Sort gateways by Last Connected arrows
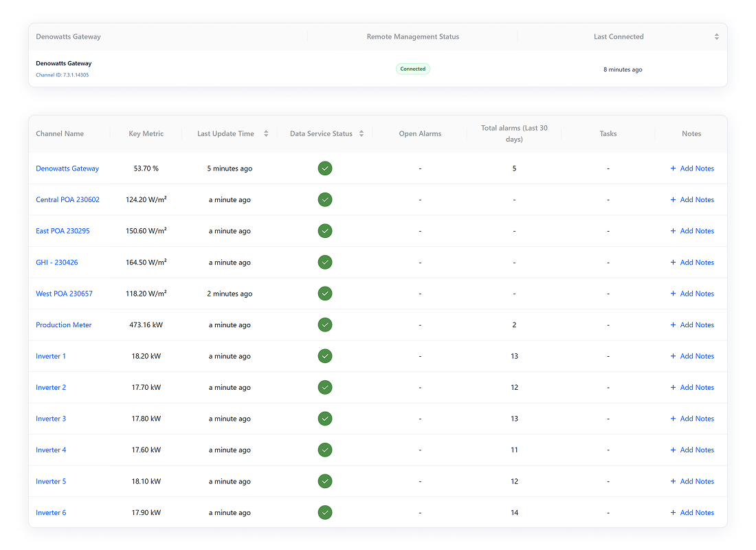Image resolution: width=756 pixels, height=550 pixels. coord(717,37)
